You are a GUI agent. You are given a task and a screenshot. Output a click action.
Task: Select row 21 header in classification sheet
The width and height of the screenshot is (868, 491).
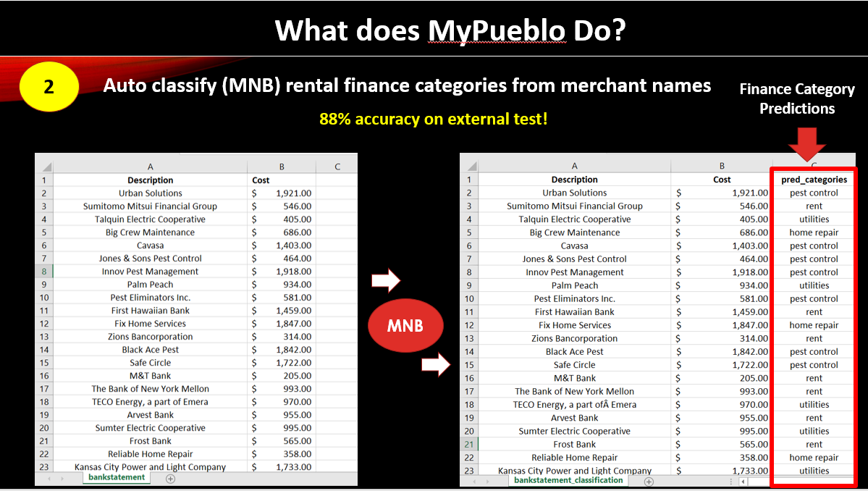tap(469, 445)
